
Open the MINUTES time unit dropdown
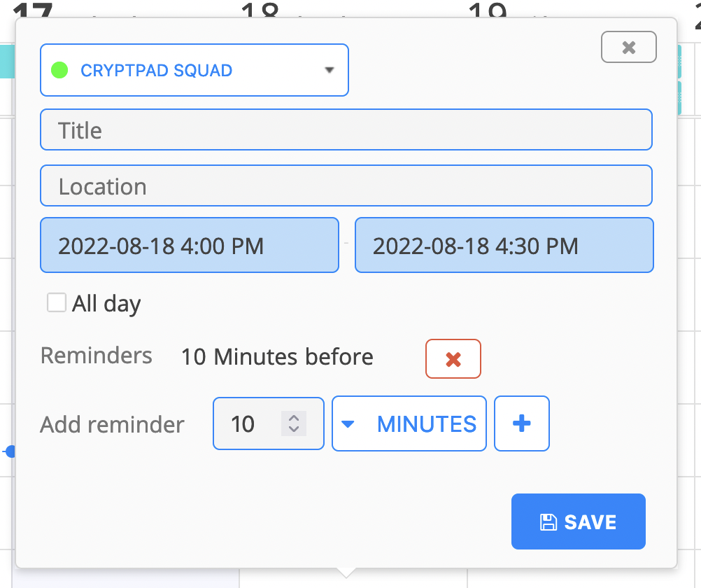tap(409, 423)
